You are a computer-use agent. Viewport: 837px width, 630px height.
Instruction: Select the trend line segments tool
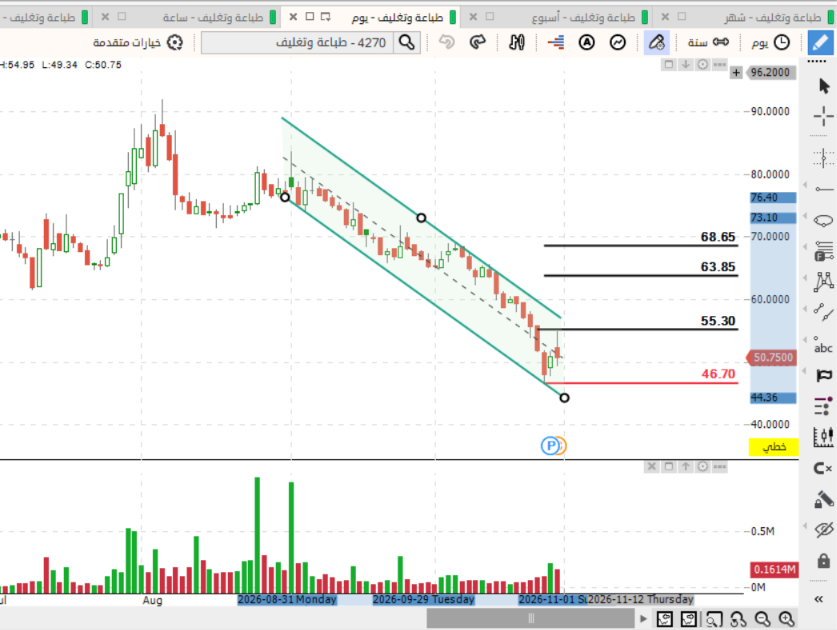(x=824, y=312)
